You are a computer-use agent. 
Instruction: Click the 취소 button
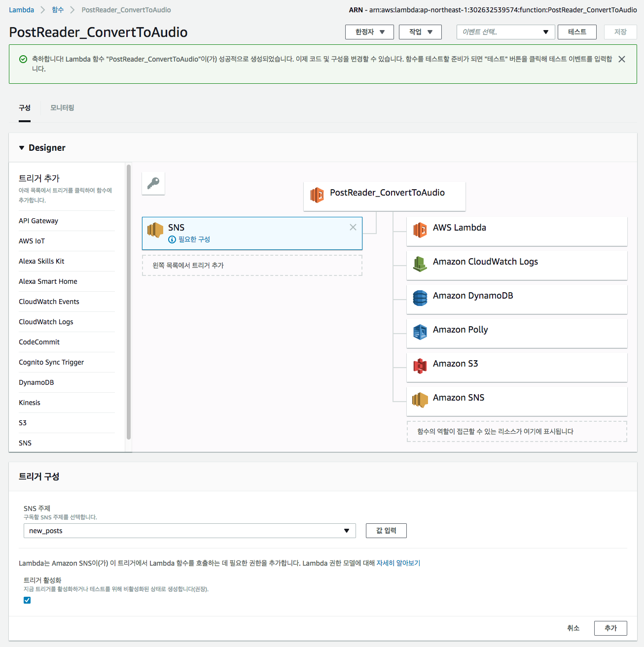click(x=573, y=628)
